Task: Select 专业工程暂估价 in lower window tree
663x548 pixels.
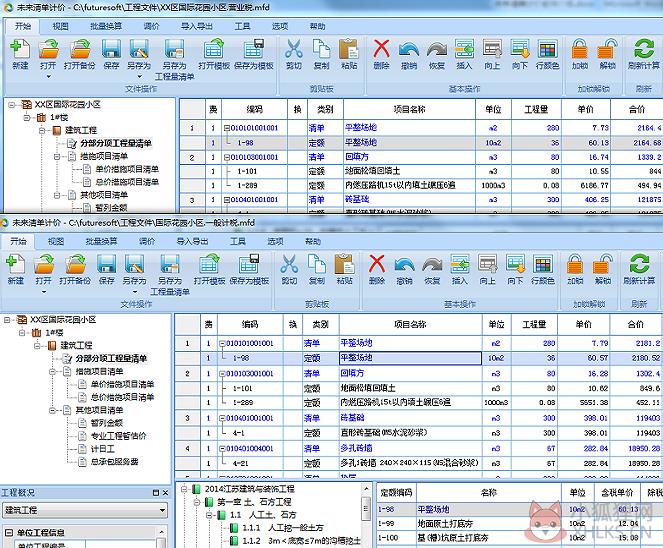Action: pos(118,436)
